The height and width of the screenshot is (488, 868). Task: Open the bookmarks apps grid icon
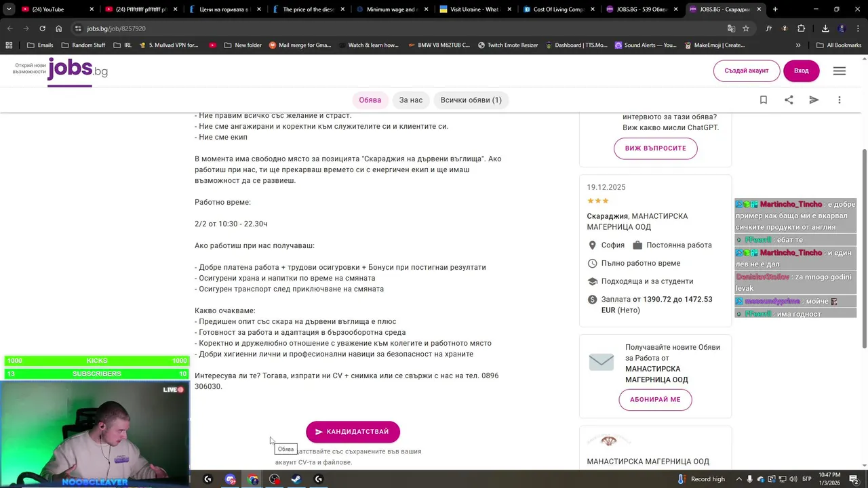(9, 45)
